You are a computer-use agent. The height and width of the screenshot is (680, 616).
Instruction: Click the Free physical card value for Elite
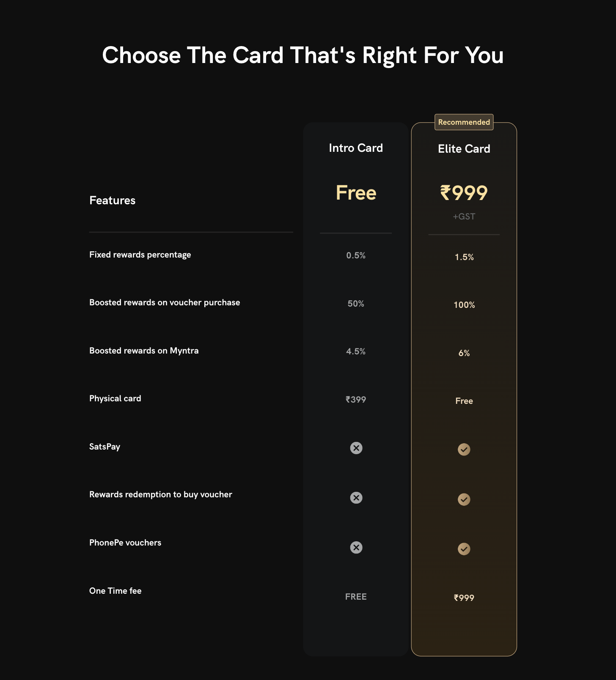tap(464, 401)
